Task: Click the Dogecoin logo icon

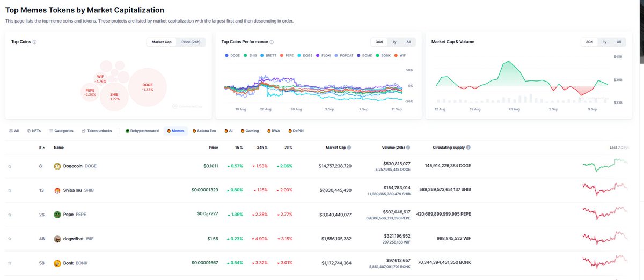Action: [58, 166]
